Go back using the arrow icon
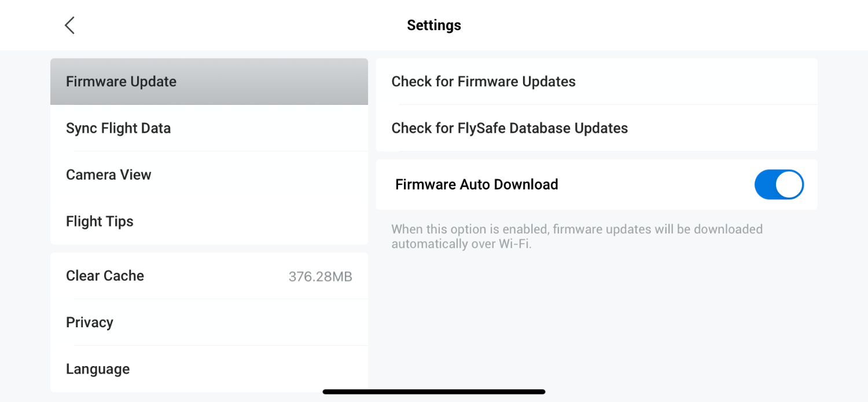 tap(69, 25)
